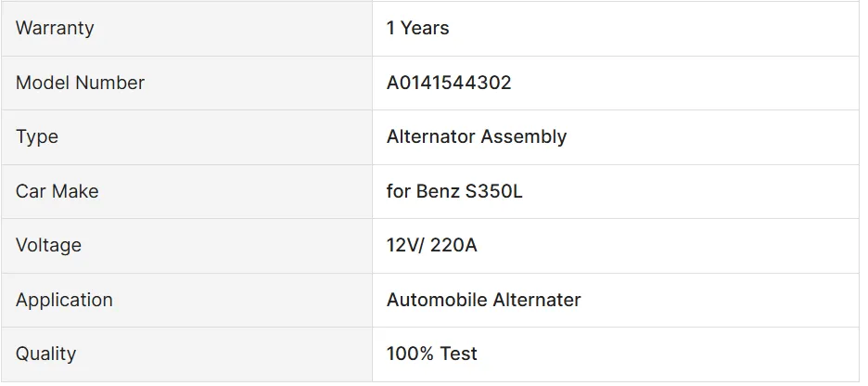The image size is (868, 386).
Task: Click the Car Make label
Action: (57, 191)
